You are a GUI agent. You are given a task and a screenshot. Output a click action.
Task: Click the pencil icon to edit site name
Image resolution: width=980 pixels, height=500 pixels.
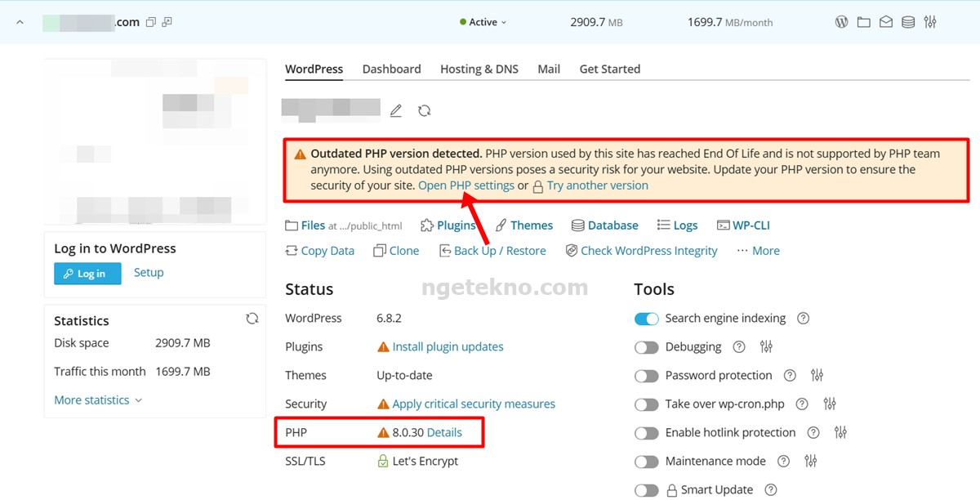click(x=396, y=110)
